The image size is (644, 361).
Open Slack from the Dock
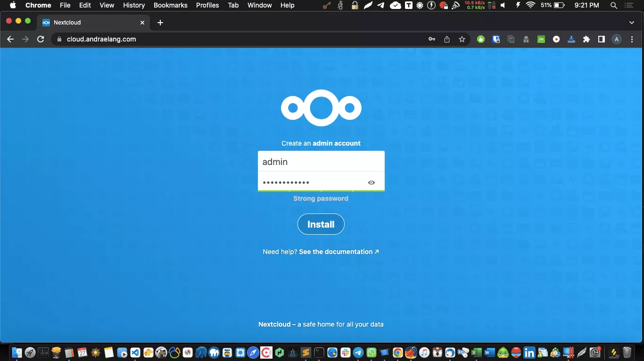[346, 352]
